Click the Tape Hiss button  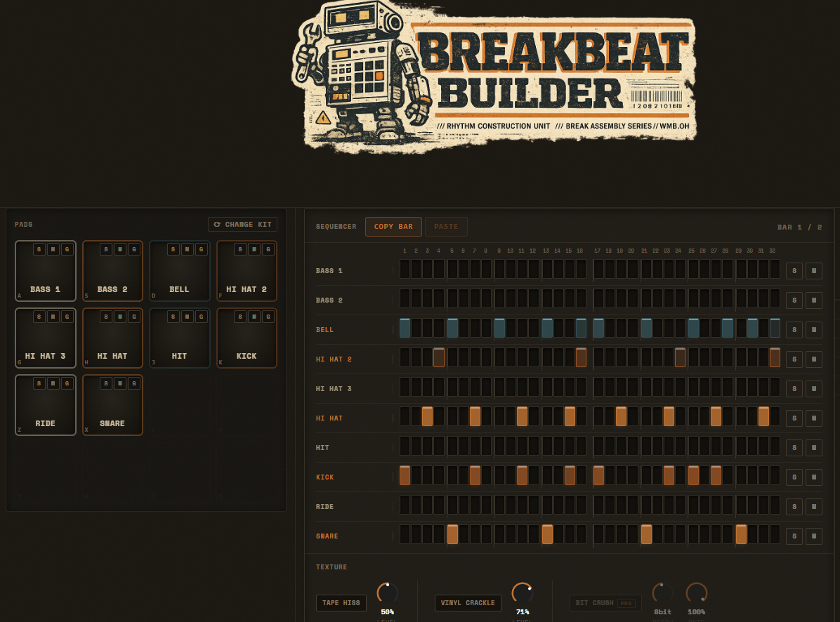[341, 603]
